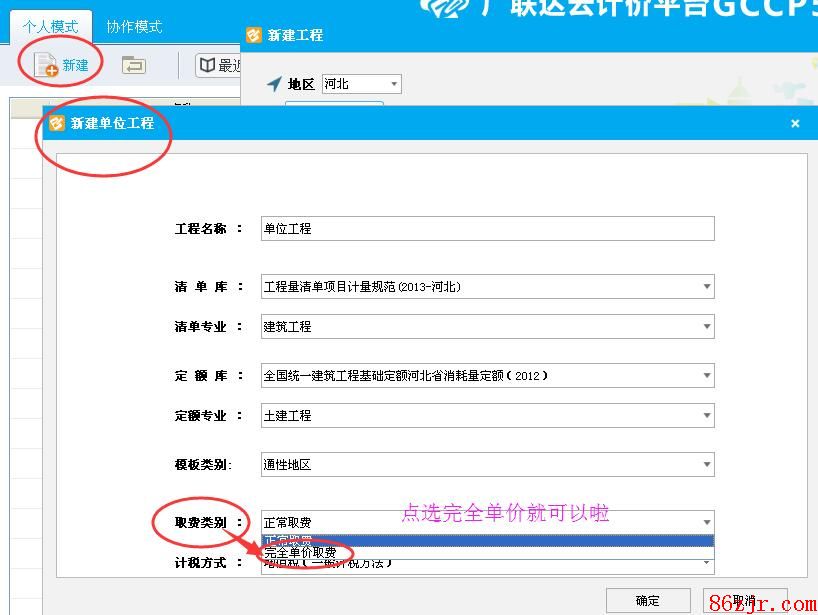Click the 新建工程 window logo icon
The image size is (818, 615).
pyautogui.click(x=254, y=35)
